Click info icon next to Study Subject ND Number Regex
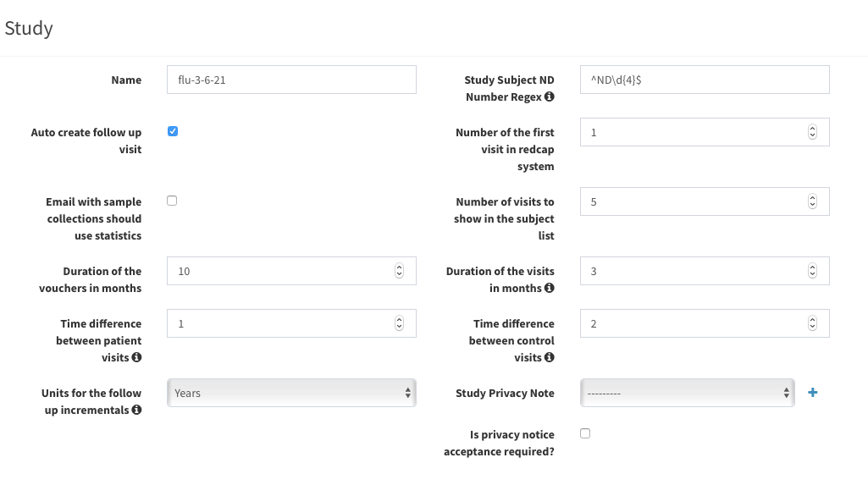Image resolution: width=868 pixels, height=496 pixels. [550, 97]
